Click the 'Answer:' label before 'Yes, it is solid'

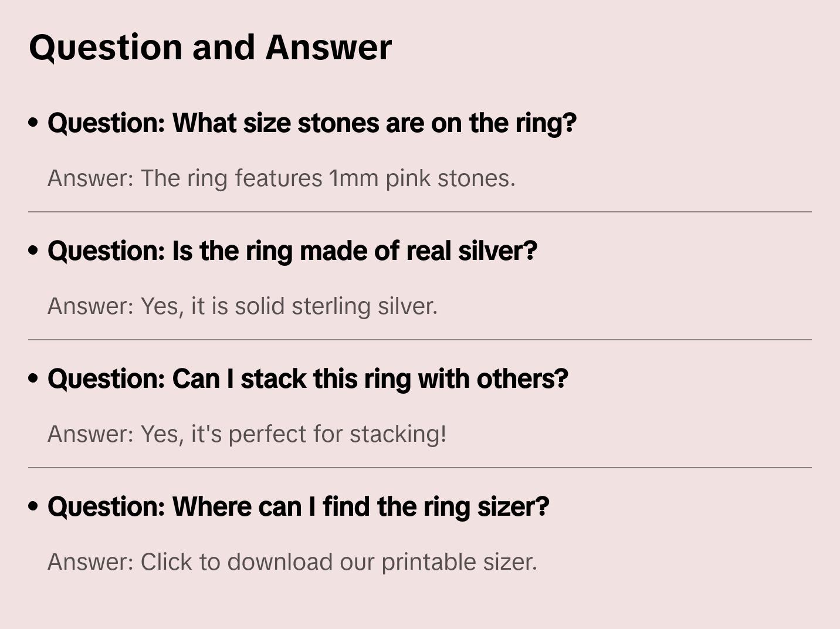tap(91, 306)
